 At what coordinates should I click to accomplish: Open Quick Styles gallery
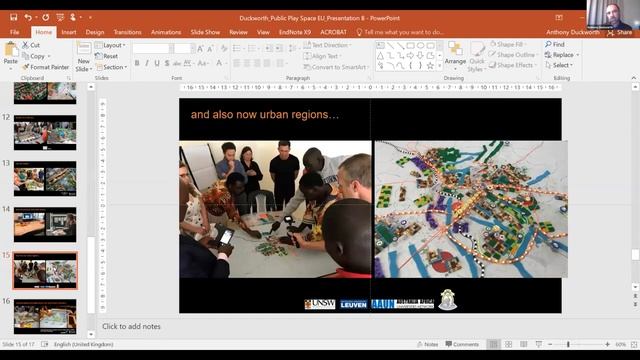point(476,57)
